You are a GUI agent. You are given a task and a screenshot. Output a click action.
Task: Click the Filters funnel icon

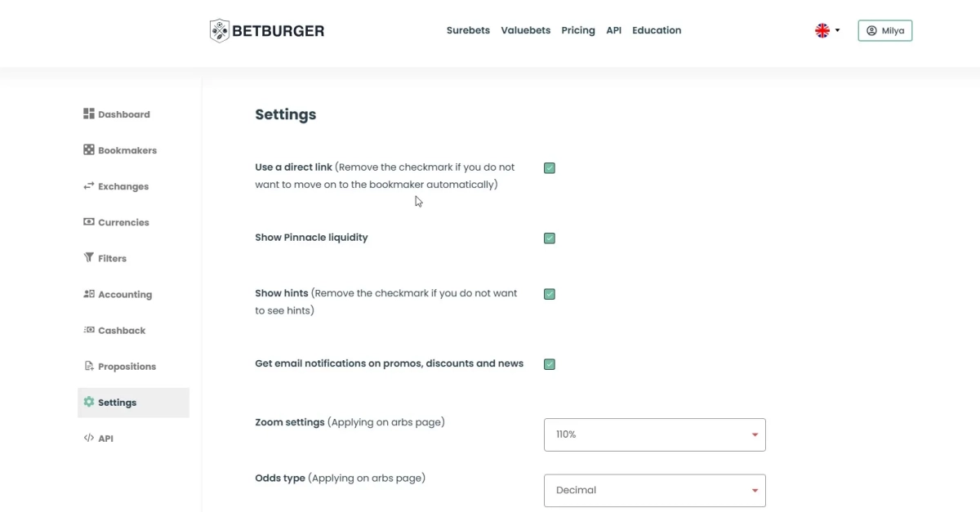click(89, 258)
